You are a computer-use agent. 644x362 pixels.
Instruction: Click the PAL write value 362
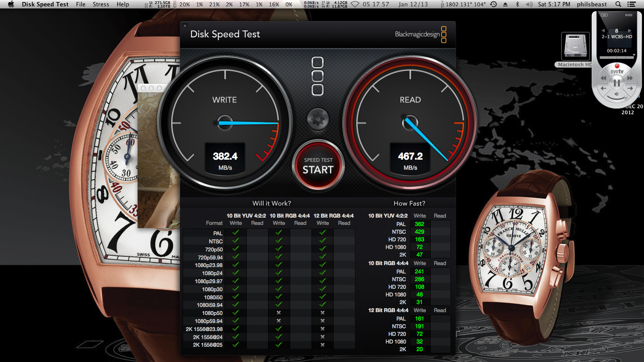pyautogui.click(x=419, y=224)
